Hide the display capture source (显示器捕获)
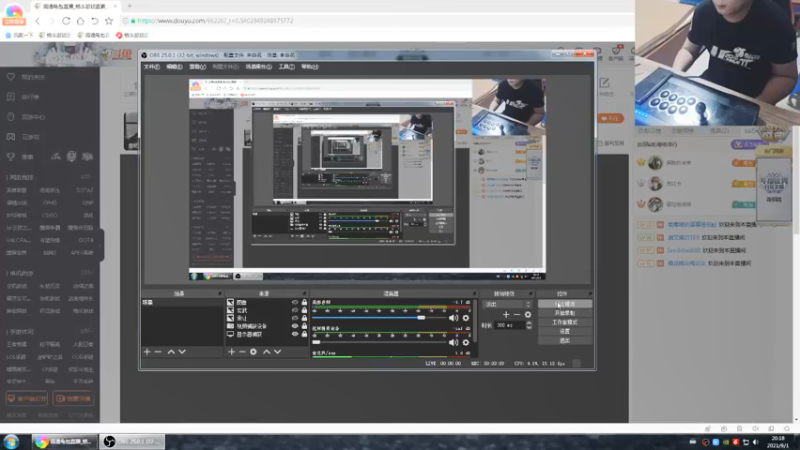 click(x=295, y=334)
